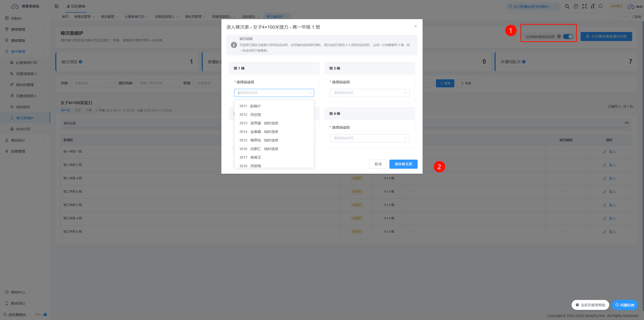Open the 第 1 棒 athlete dropdown

click(274, 93)
